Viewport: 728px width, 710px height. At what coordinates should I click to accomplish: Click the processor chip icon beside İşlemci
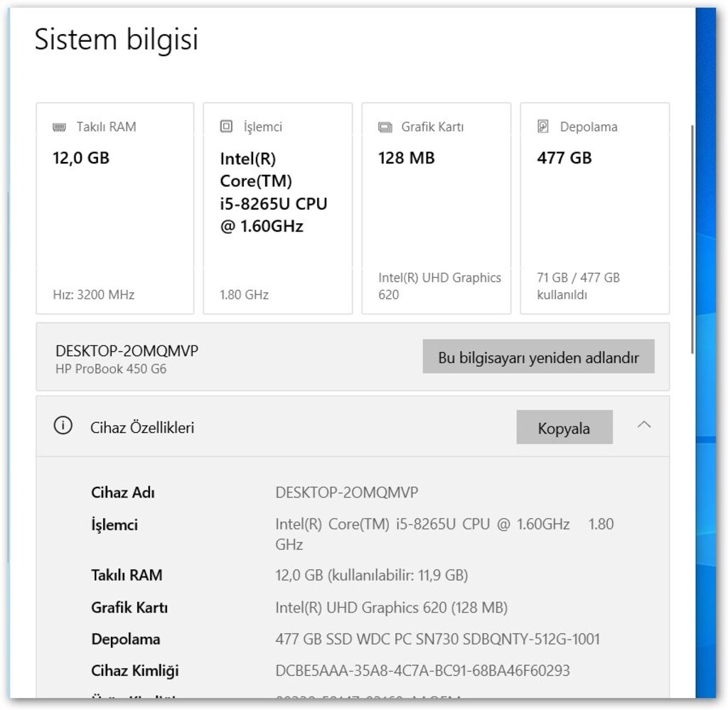click(226, 127)
